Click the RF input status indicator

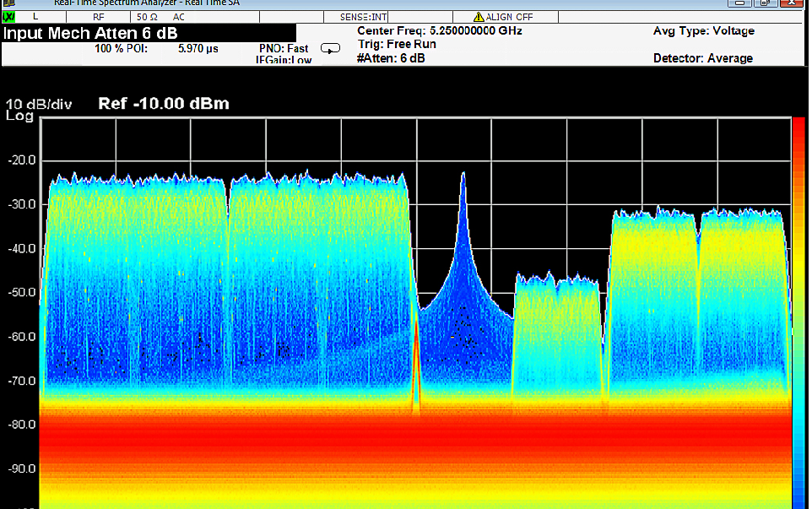tap(99, 17)
